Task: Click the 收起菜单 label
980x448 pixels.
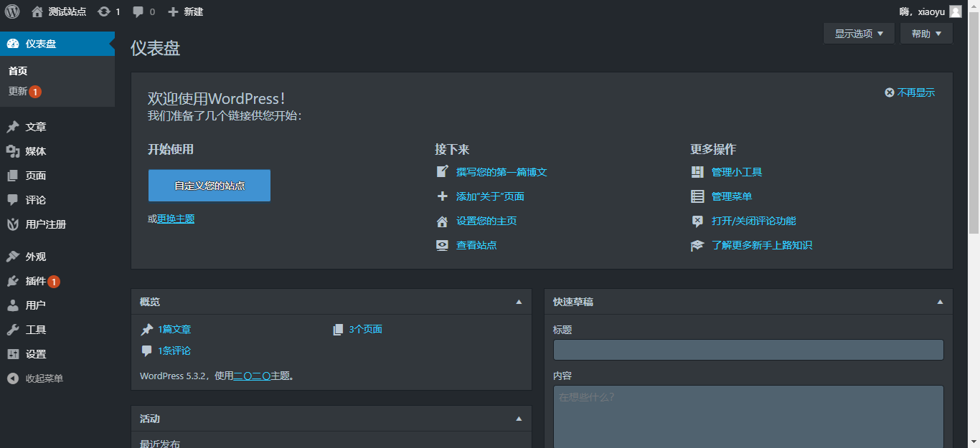Action: (x=44, y=378)
